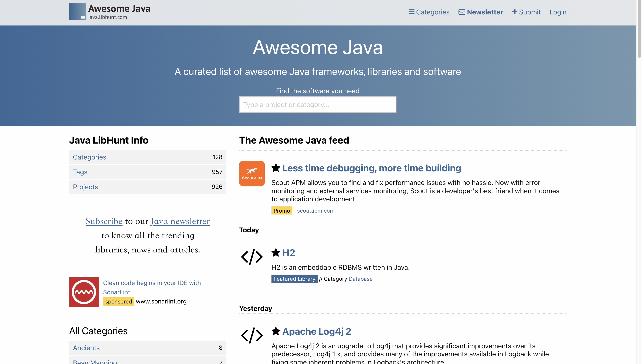The height and width of the screenshot is (364, 642).
Task: Click the Submit link in header
Action: (526, 12)
